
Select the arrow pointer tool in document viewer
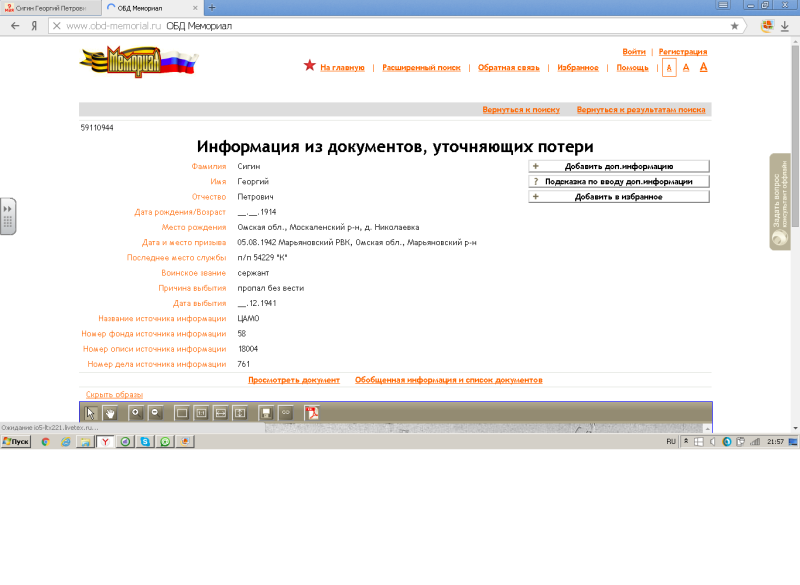coord(91,413)
